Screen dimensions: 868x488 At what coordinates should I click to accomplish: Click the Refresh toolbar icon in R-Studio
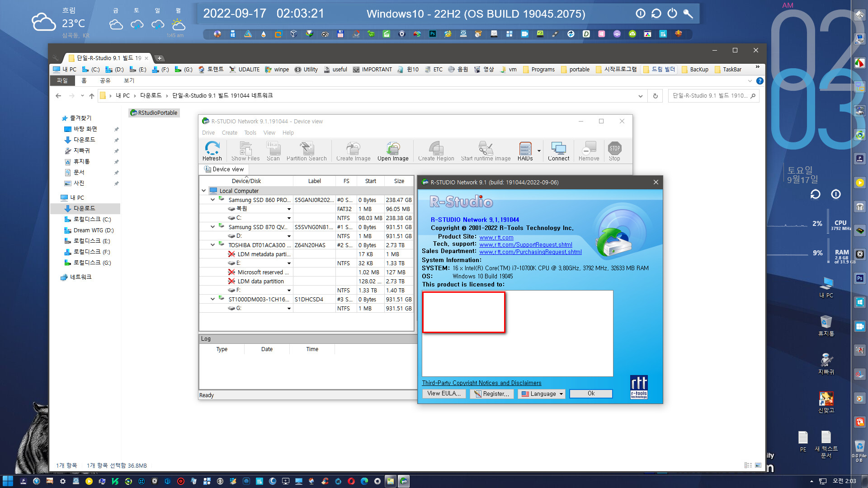212,151
